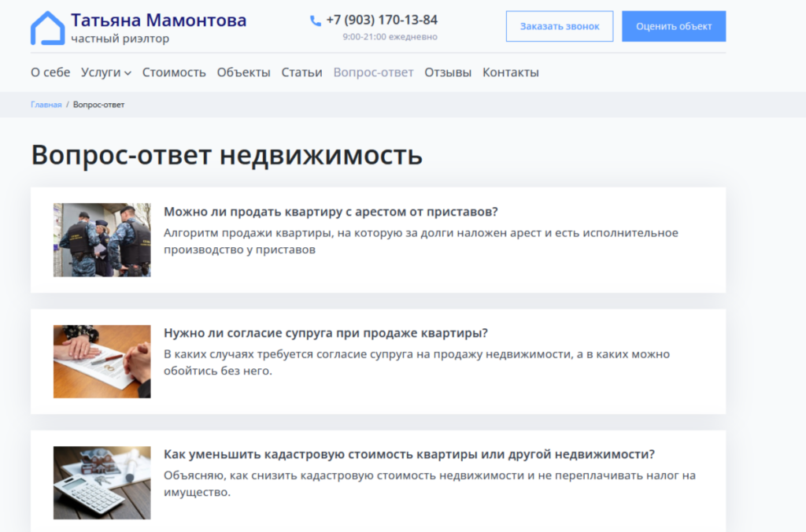Select the Вопрос-ответ menu item
Viewport: 806px width, 532px height.
pos(374,72)
